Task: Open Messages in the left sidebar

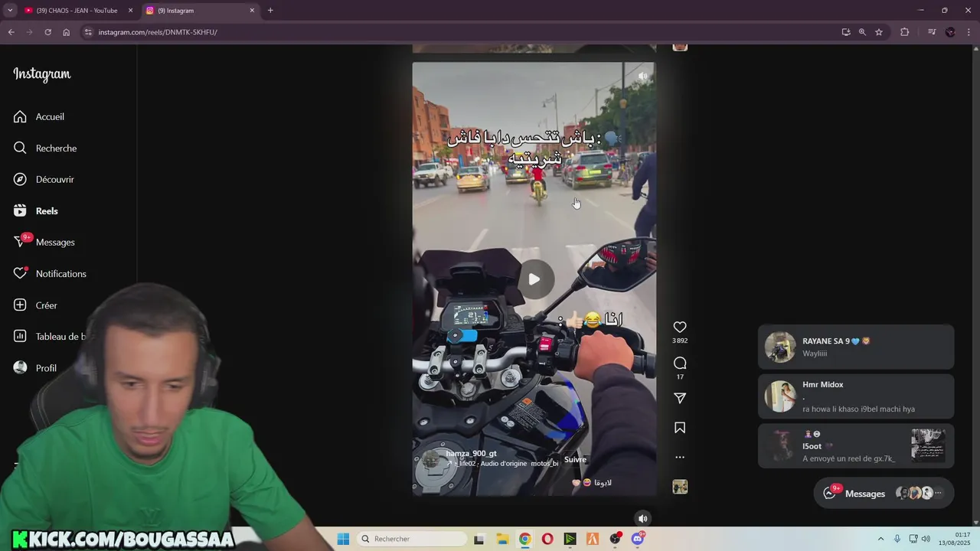Action: (55, 242)
